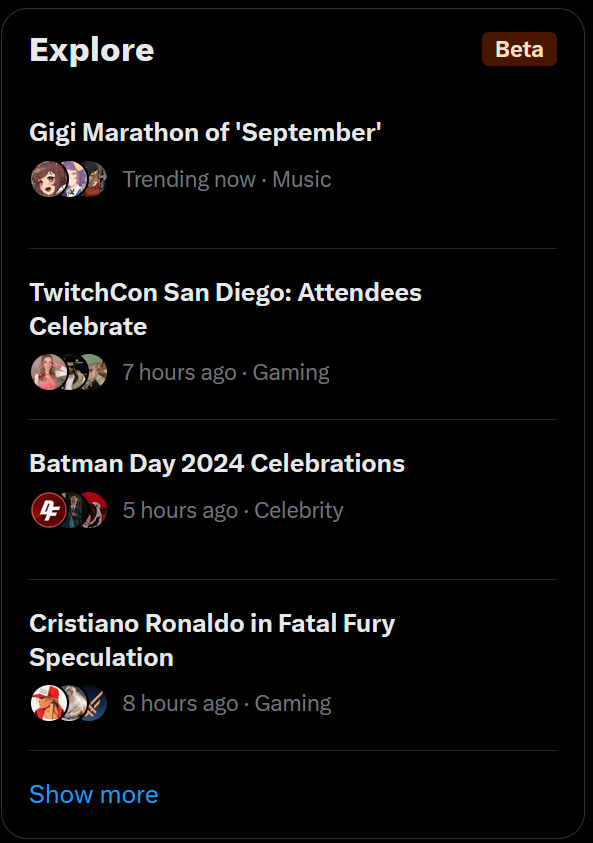
Task: Click the blonde woman avatar under TwitchCon
Action: pos(49,372)
